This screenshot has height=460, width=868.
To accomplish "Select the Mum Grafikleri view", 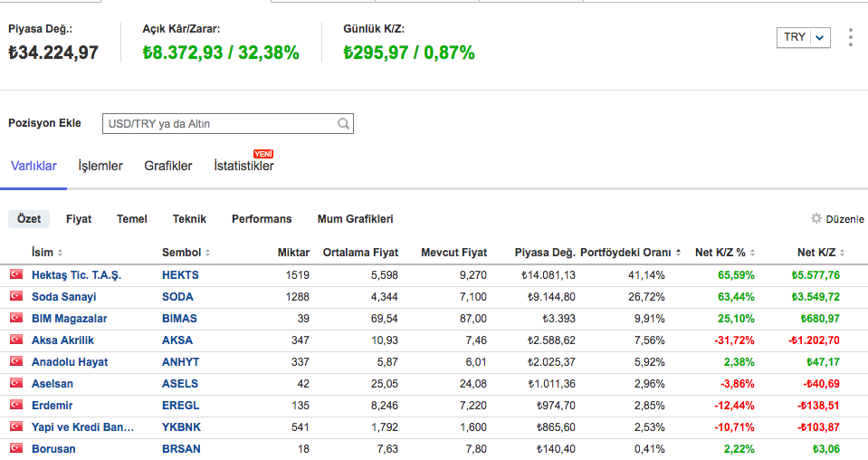I will [x=356, y=218].
